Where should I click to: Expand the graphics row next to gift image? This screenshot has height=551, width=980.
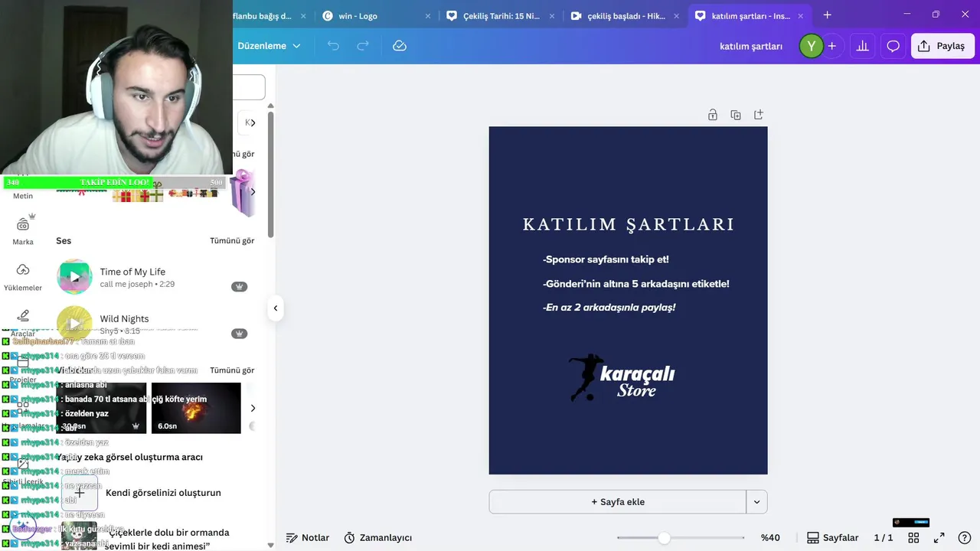(x=253, y=191)
